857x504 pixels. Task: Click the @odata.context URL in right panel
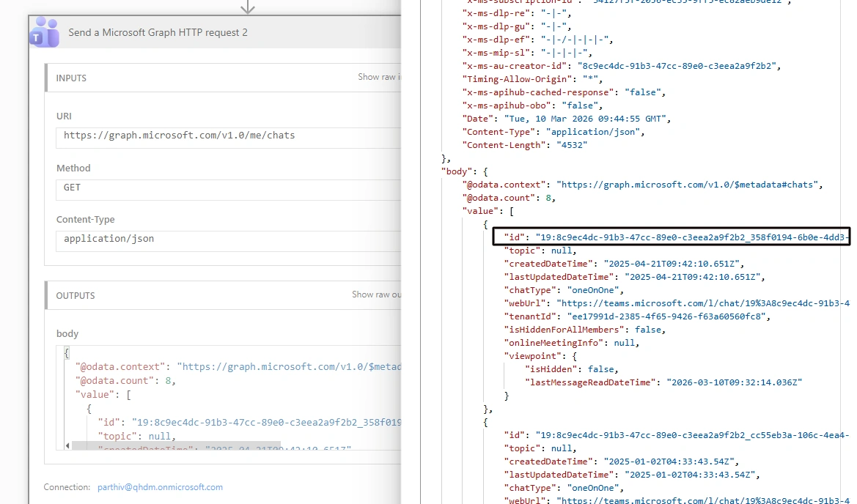(687, 185)
